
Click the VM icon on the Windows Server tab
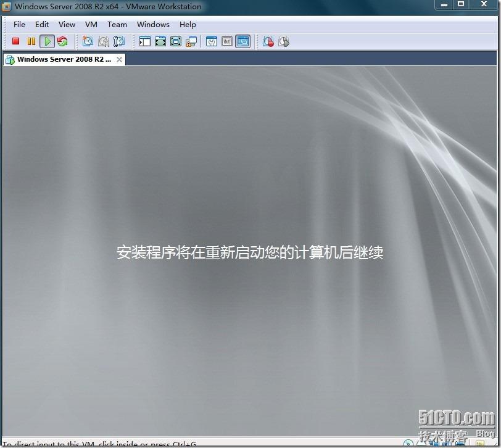(x=10, y=60)
